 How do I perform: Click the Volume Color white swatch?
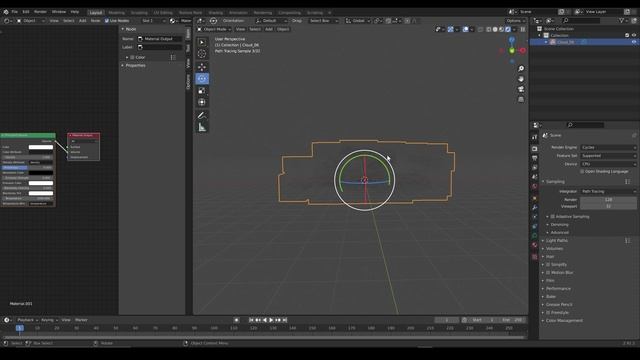(x=40, y=147)
